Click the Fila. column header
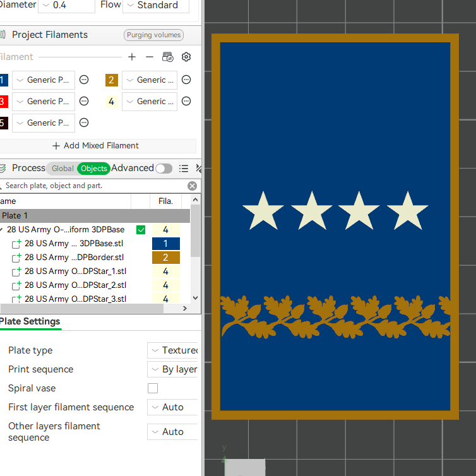The image size is (476, 476). (166, 201)
